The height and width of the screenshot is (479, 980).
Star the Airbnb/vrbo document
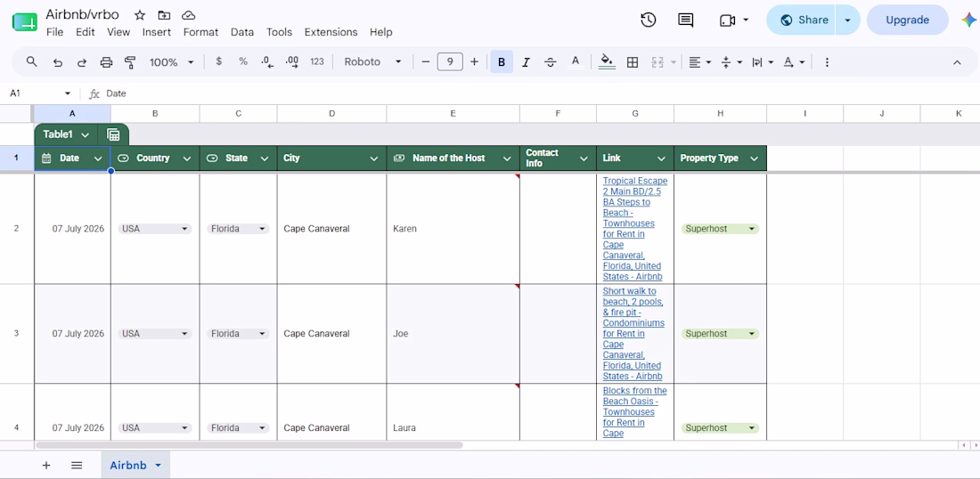[x=140, y=15]
